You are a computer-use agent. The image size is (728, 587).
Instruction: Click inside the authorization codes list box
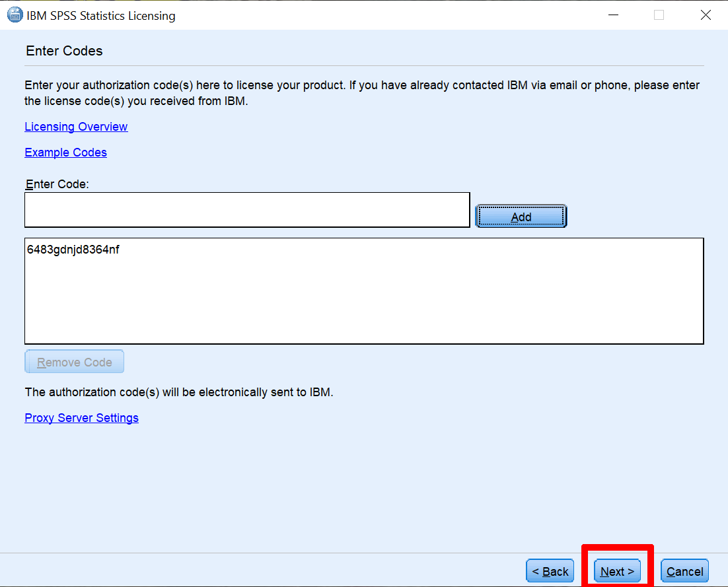(x=364, y=297)
